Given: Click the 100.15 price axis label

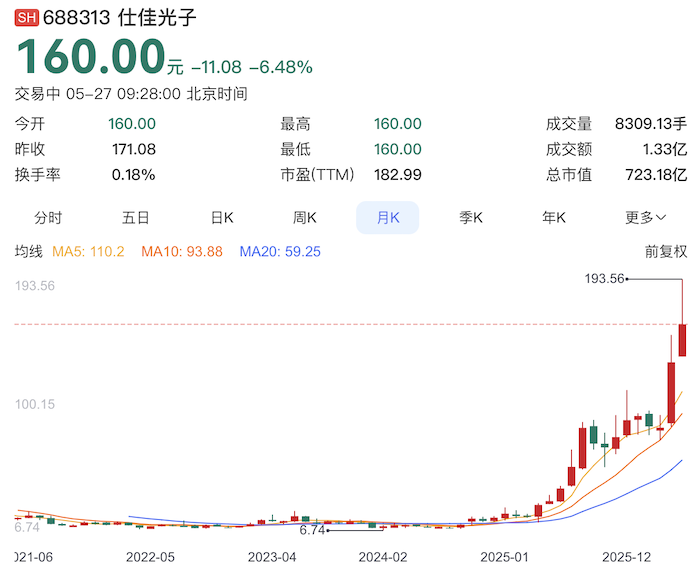Looking at the screenshot, I should (35, 405).
